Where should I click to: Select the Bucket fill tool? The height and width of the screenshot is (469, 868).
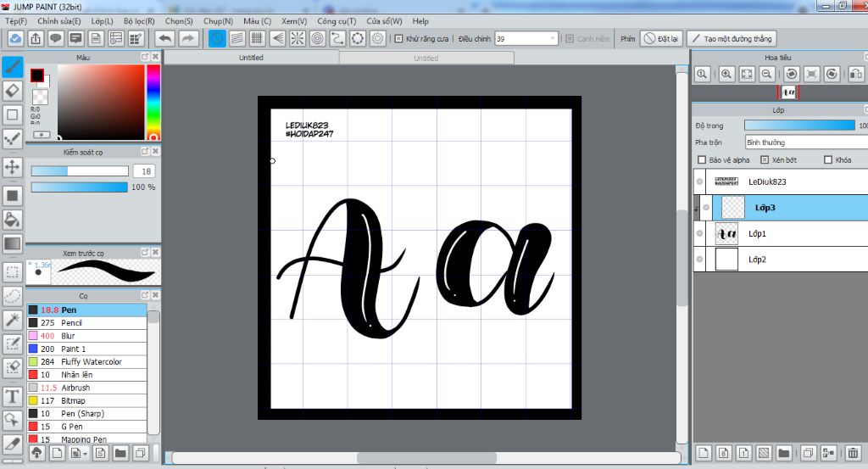(12, 220)
